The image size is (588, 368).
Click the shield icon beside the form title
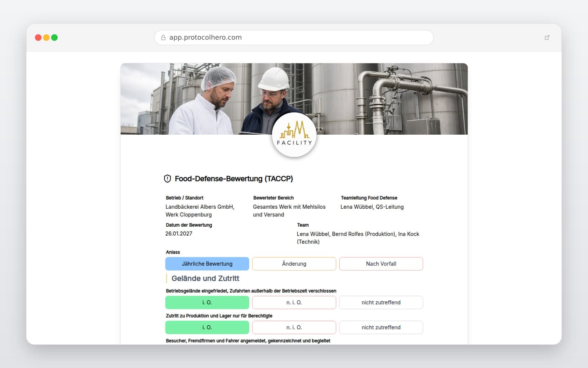pyautogui.click(x=167, y=179)
